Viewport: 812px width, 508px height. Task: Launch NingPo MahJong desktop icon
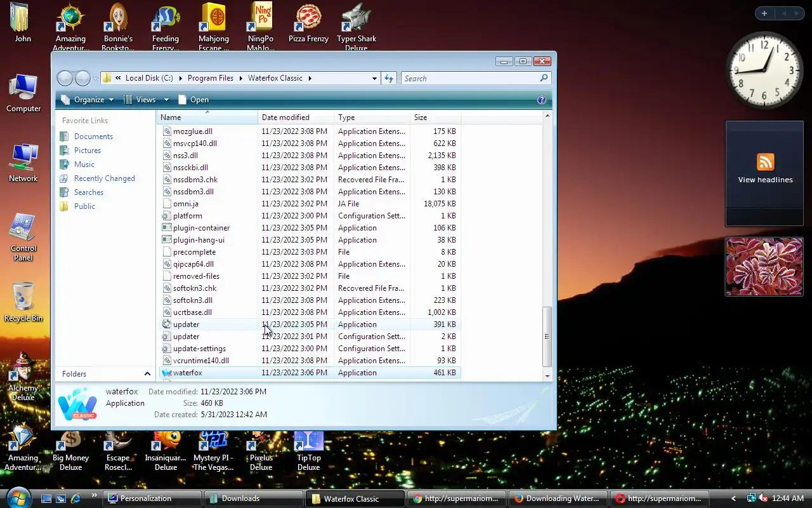(261, 27)
